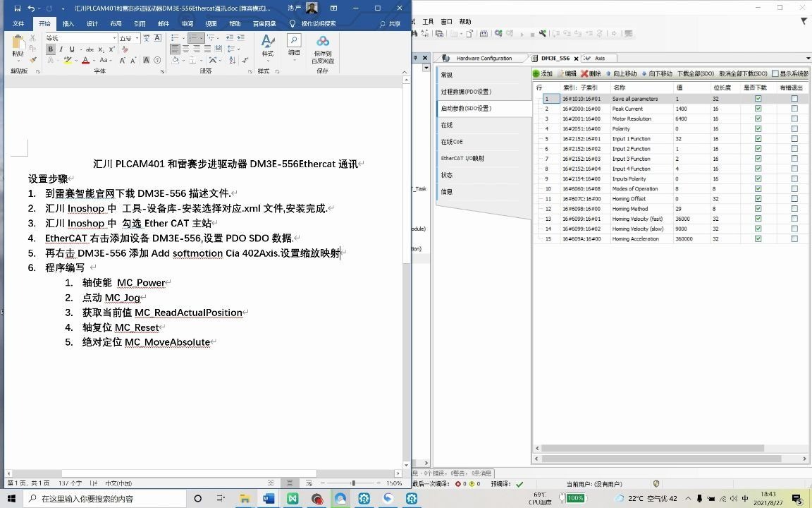Open the 工具 menu in Inoshop
The height and width of the screenshot is (508, 812).
coord(428,21)
